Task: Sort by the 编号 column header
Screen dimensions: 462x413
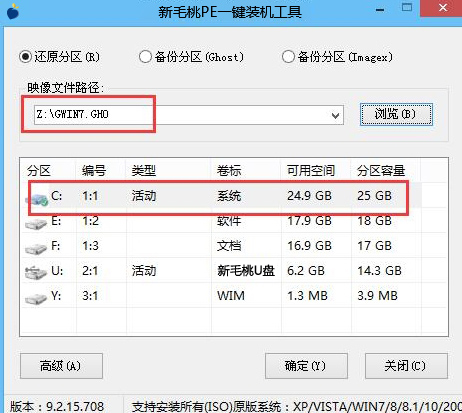Action: click(94, 171)
